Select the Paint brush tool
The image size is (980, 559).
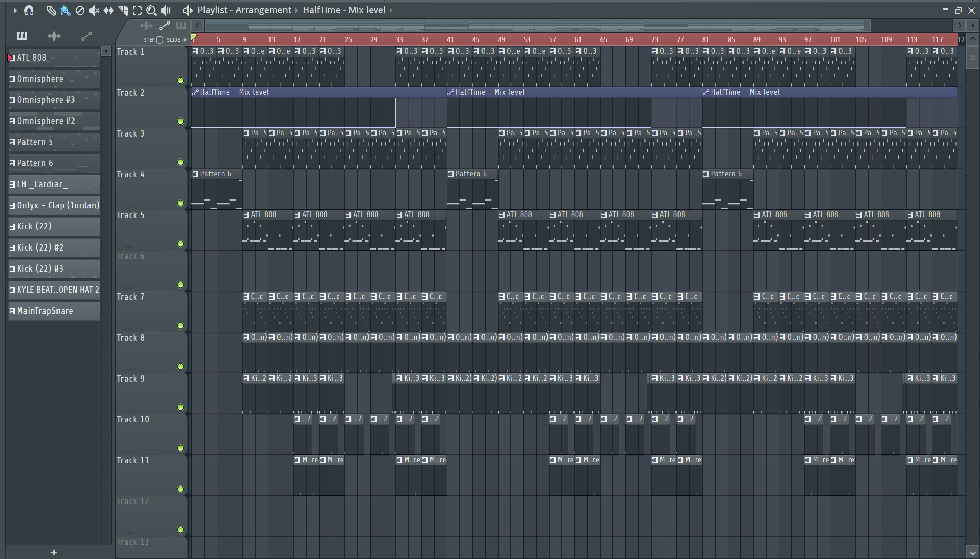(65, 10)
